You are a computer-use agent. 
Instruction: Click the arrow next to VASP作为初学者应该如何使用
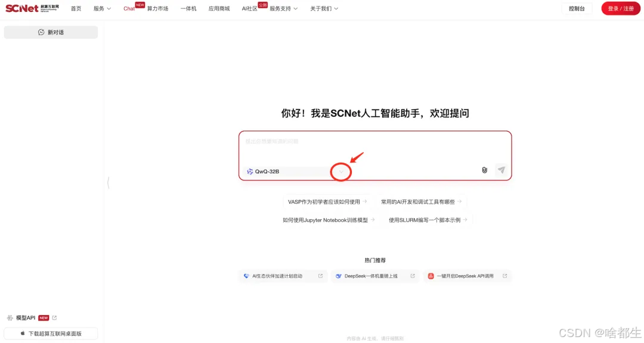[x=365, y=201]
